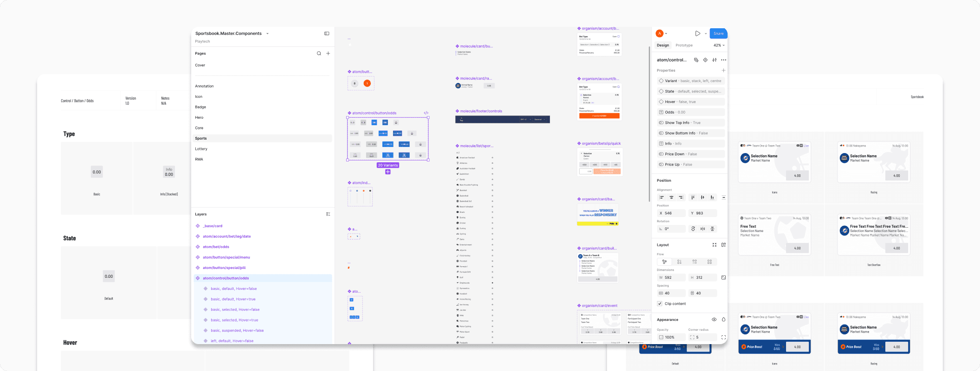
Task: Click the component icon next to _base/card layer
Action: (198, 226)
